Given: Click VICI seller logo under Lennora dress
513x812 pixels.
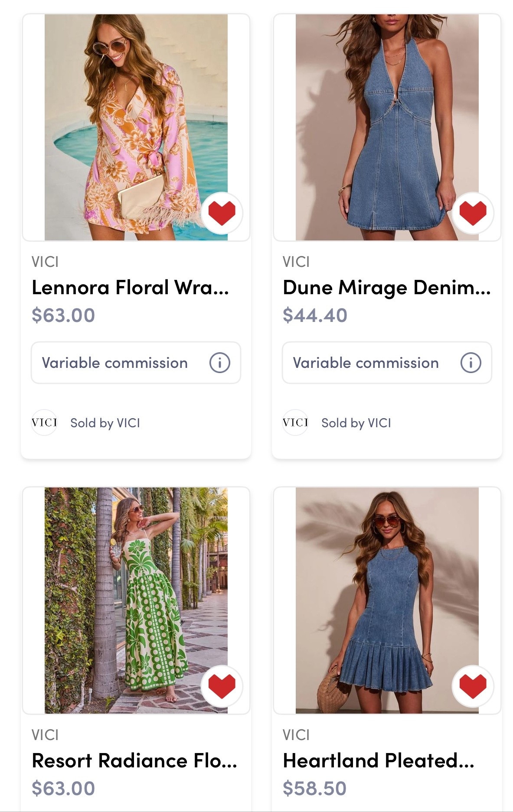Looking at the screenshot, I should click(44, 422).
